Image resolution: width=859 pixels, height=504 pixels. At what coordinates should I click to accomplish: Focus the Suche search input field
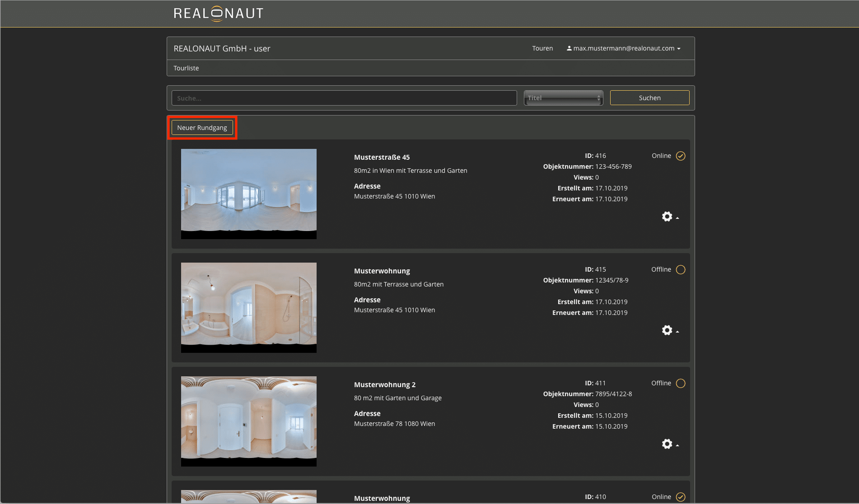[x=344, y=98]
